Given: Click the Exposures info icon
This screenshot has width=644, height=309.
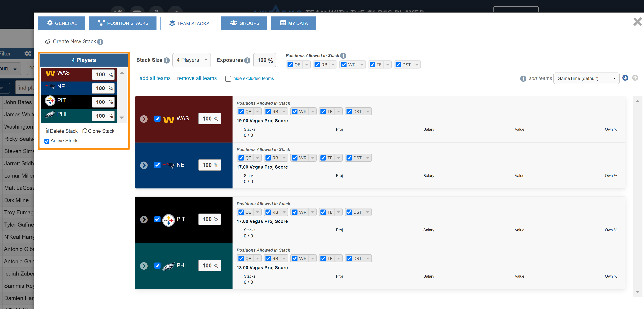Looking at the screenshot, I should 247,60.
